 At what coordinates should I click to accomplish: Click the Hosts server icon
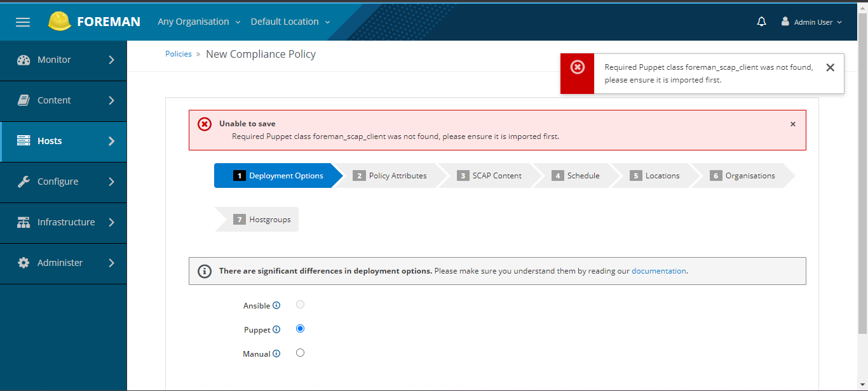point(24,141)
